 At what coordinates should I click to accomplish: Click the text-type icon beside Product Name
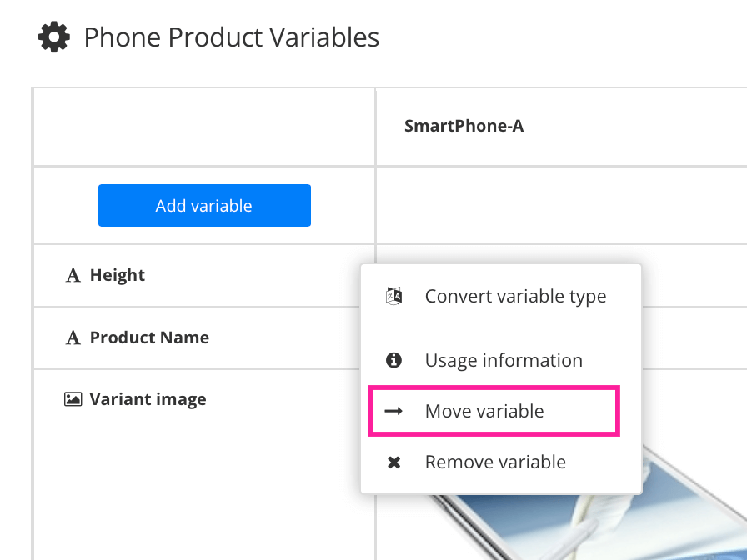(73, 338)
